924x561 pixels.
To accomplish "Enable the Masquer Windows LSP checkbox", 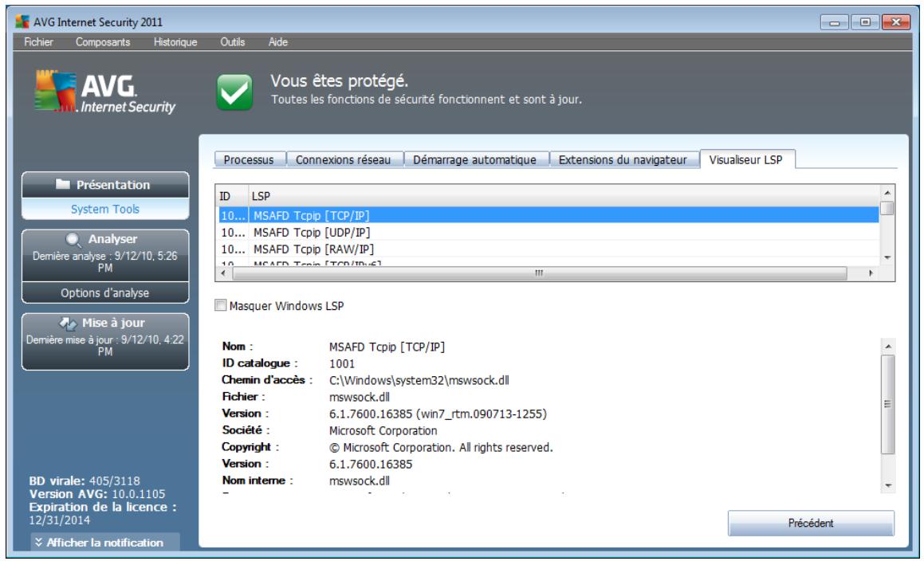I will (220, 305).
